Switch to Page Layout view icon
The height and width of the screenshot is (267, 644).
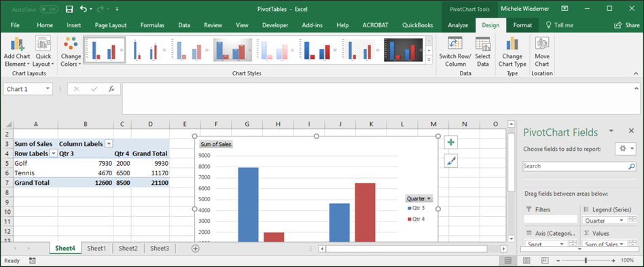pyautogui.click(x=526, y=260)
